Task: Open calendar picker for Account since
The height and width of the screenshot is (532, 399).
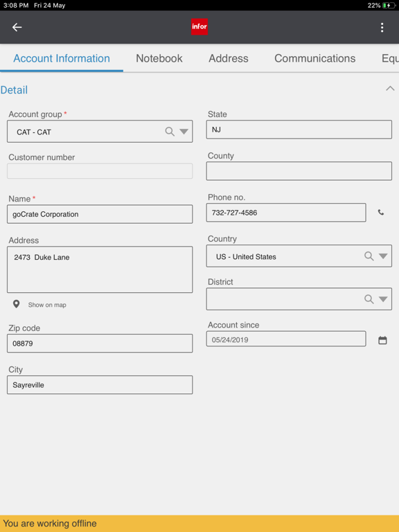Action: coord(382,340)
